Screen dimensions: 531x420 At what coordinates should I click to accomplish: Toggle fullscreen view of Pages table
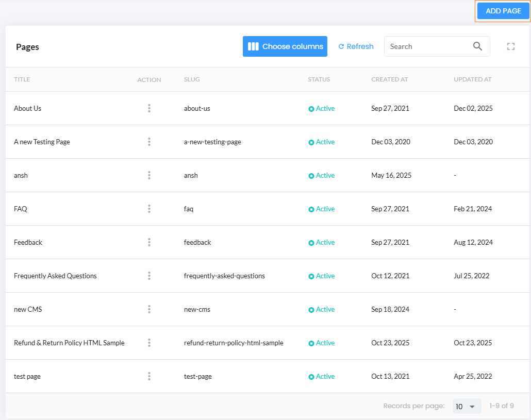pyautogui.click(x=511, y=46)
